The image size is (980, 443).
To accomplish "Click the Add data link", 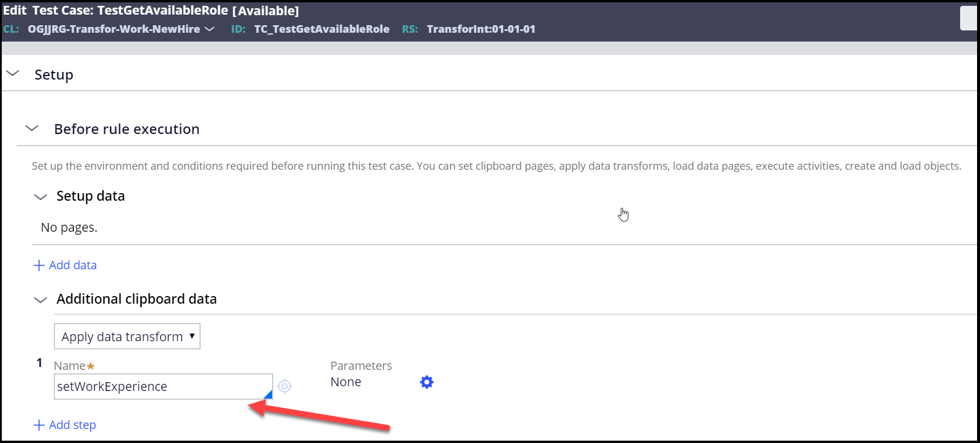I will [65, 265].
